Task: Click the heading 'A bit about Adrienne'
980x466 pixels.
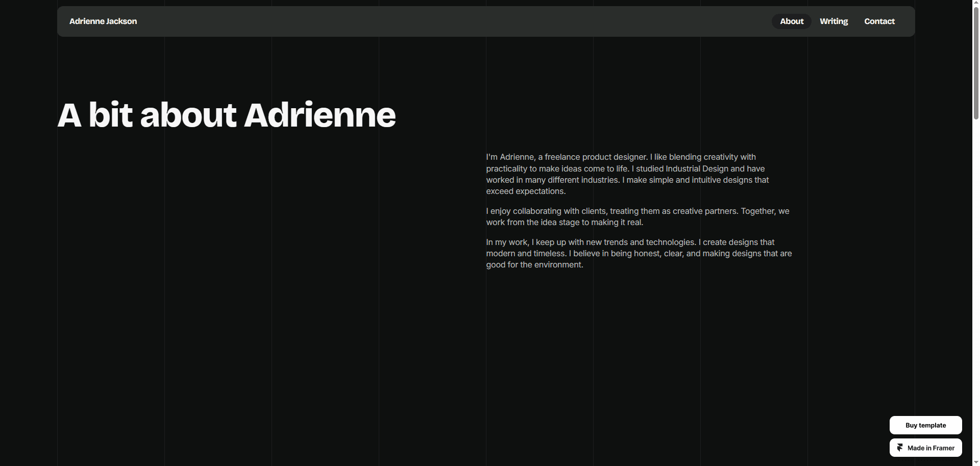Action: (227, 115)
